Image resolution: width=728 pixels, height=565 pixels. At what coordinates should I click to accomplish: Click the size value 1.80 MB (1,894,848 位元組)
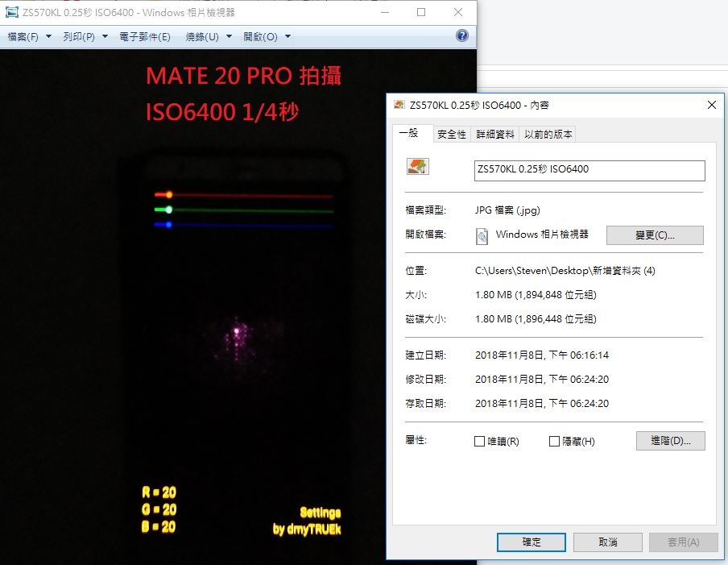(536, 294)
